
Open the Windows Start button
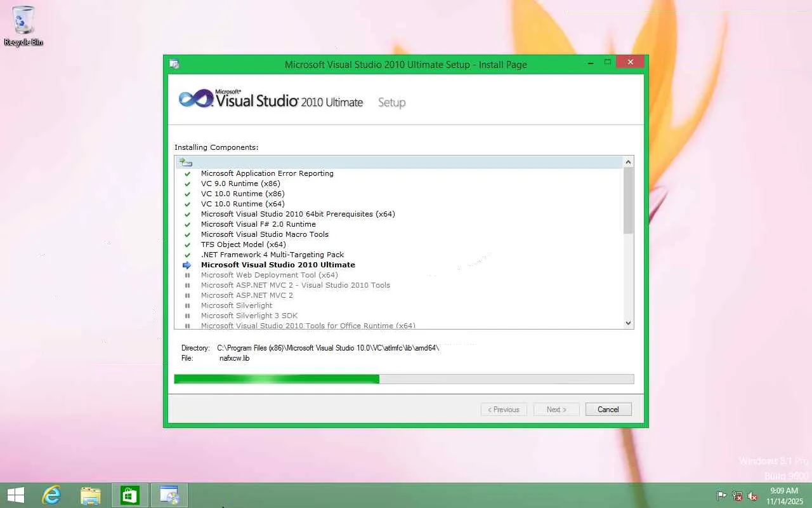16,495
